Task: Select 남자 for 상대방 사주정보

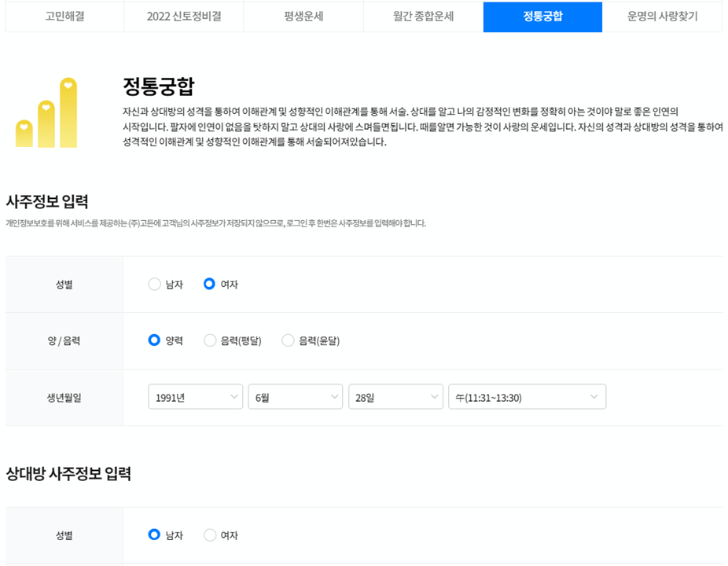Action: click(155, 533)
